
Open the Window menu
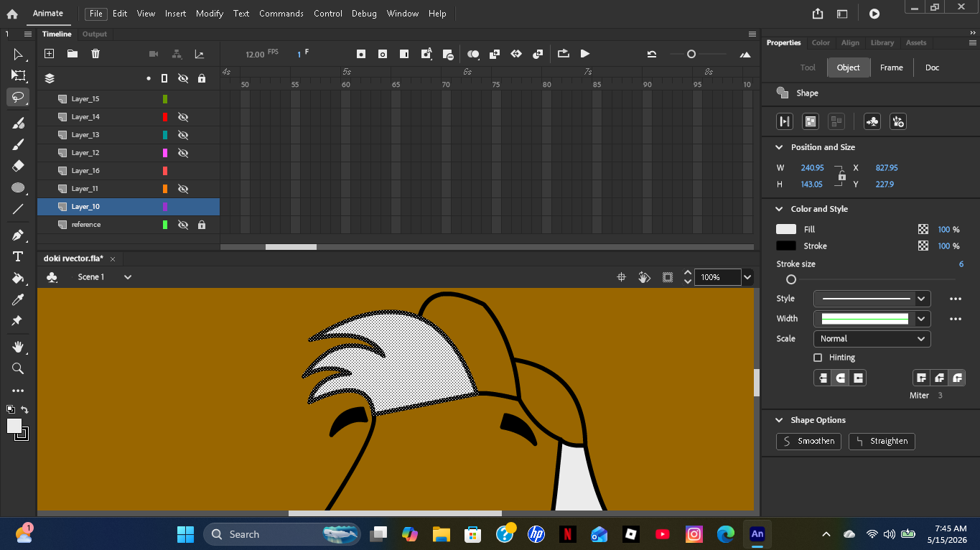(403, 14)
